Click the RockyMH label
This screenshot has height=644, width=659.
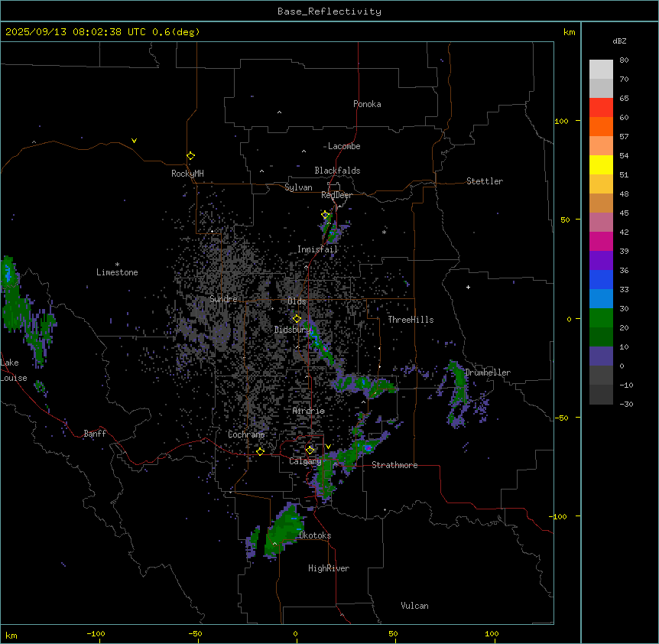click(187, 174)
